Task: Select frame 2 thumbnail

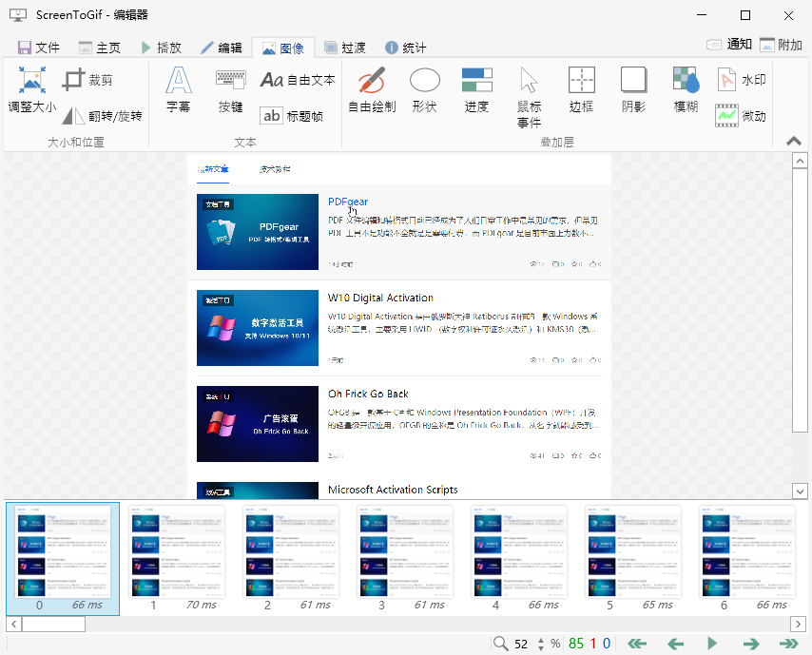Action: [x=291, y=559]
